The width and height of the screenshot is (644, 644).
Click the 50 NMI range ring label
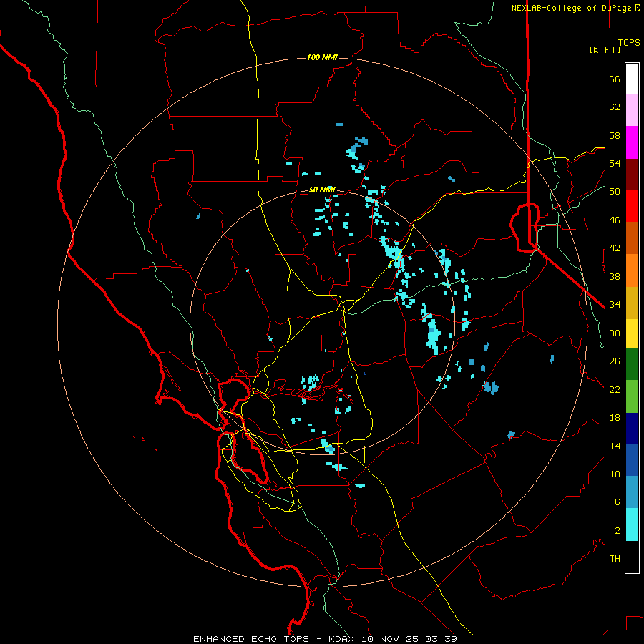tap(322, 190)
